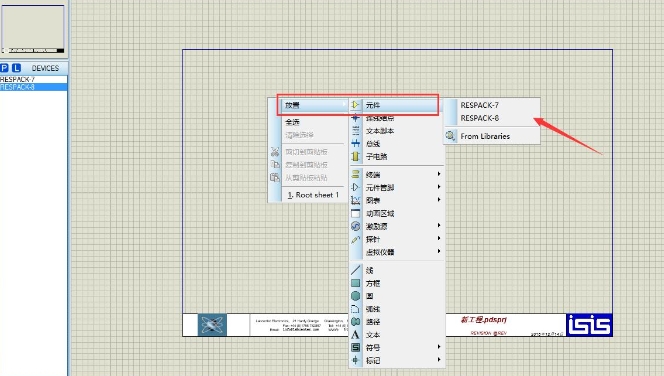The height and width of the screenshot is (376, 664).
Task: Click the cut to clipboard scissors icon
Action: 275,152
